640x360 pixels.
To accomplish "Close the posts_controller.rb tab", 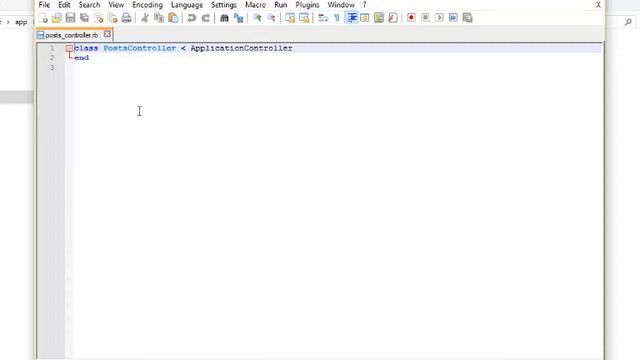I will [x=107, y=34].
